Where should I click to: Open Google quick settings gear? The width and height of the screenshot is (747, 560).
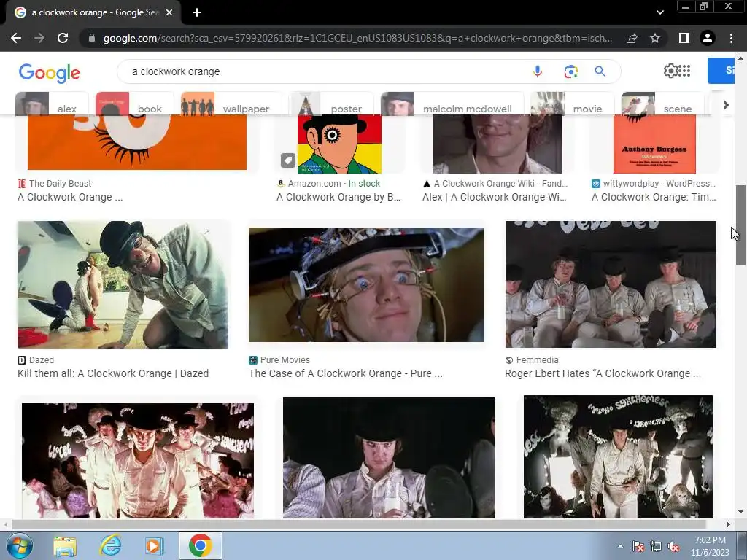(x=670, y=71)
